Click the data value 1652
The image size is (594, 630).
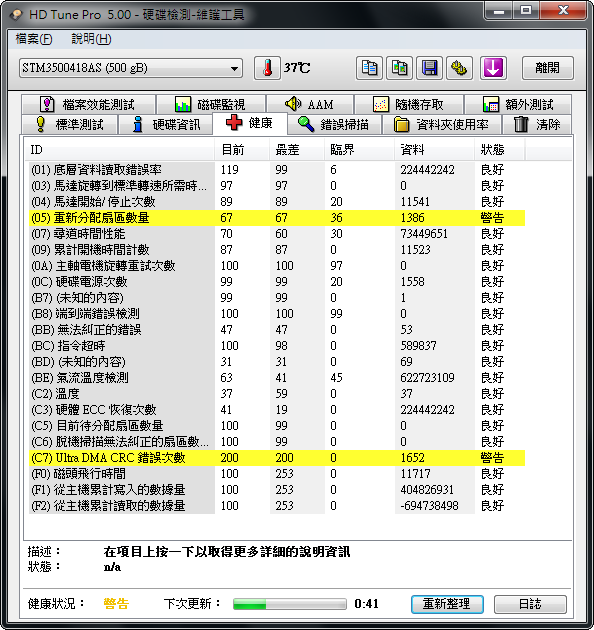pyautogui.click(x=412, y=458)
